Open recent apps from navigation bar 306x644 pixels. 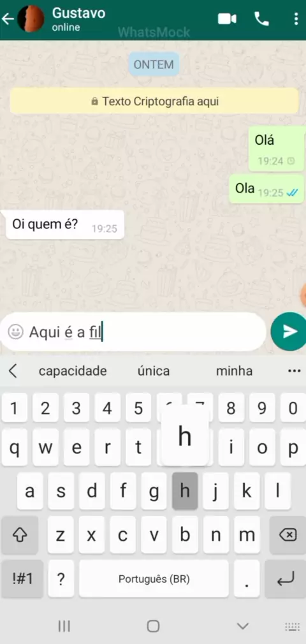click(x=64, y=626)
